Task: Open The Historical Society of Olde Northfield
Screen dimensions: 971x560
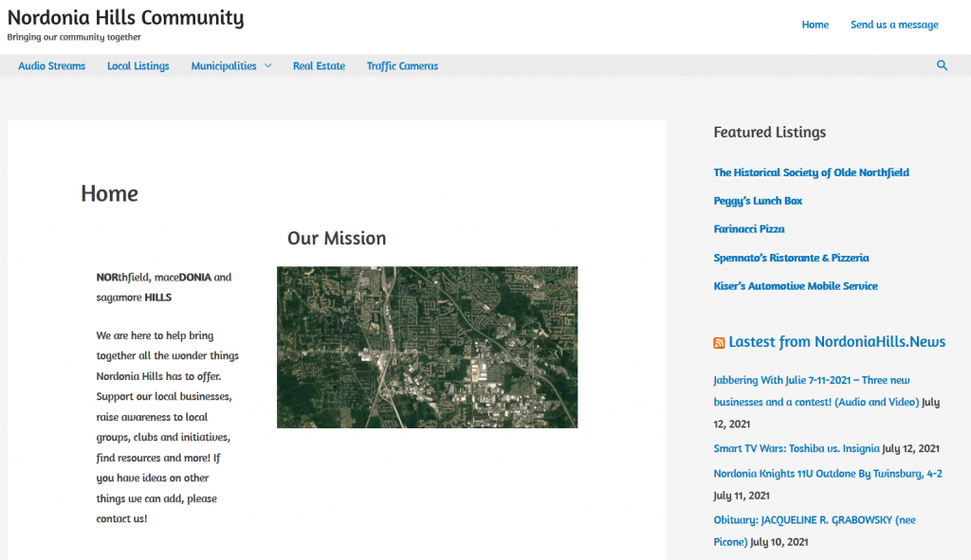Action: pos(812,172)
